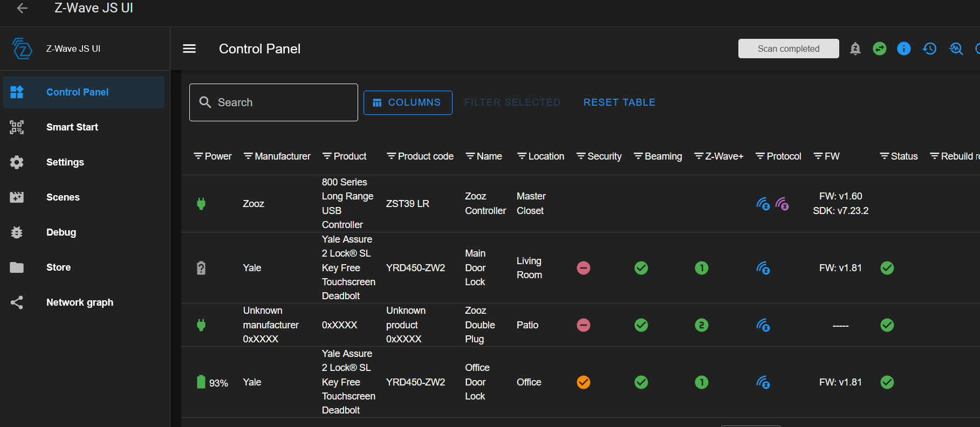
Task: Open Network graph from sidebar
Action: tap(80, 302)
